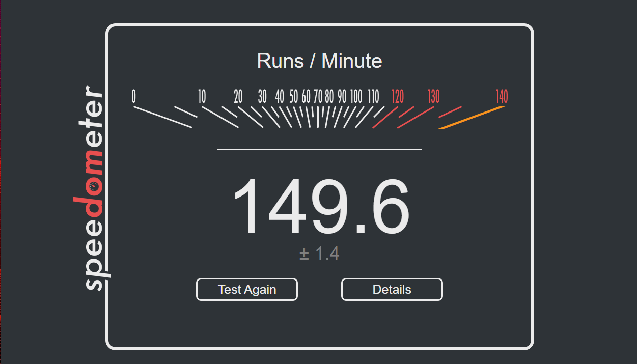This screenshot has height=364, width=637.
Task: Click the gauge label 40
Action: (280, 96)
